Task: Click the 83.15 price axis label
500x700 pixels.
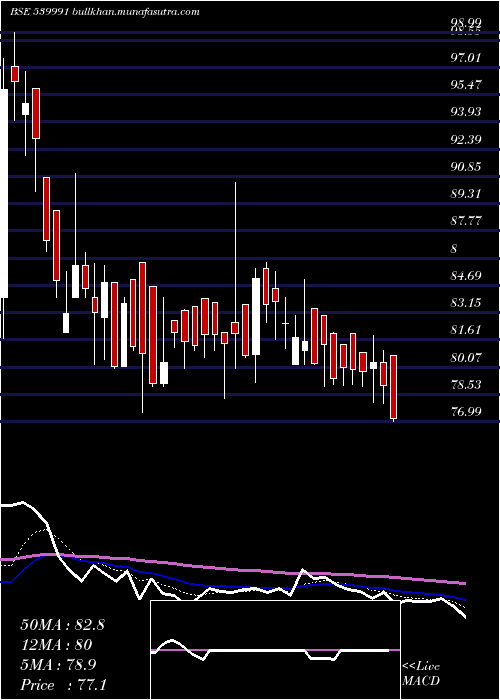Action: (466, 303)
